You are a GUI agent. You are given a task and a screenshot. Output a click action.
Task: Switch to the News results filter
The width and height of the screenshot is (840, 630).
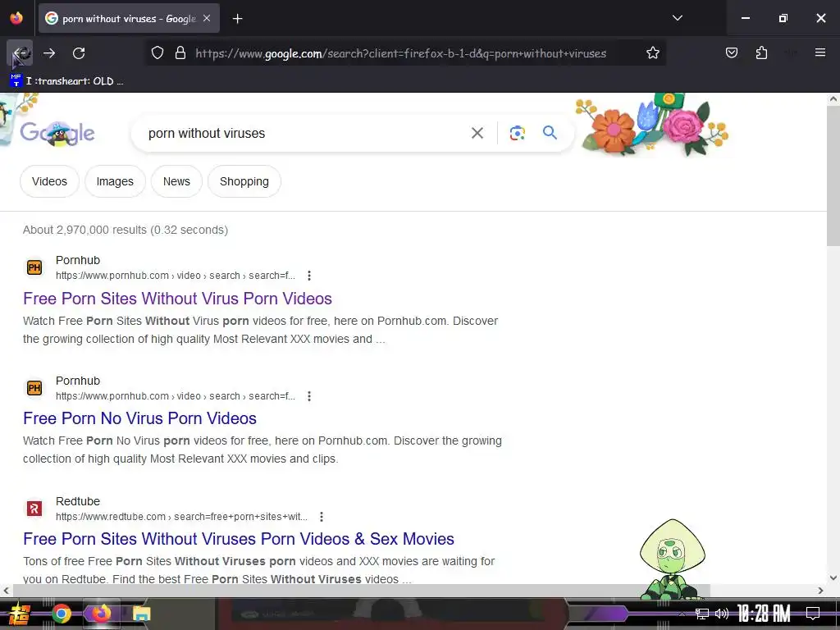click(x=176, y=181)
